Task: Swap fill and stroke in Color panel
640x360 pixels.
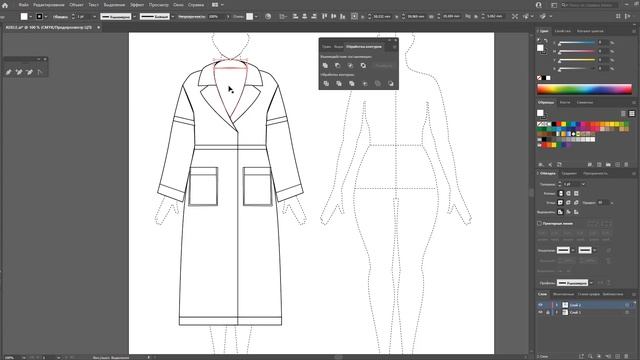Action: 546,41
